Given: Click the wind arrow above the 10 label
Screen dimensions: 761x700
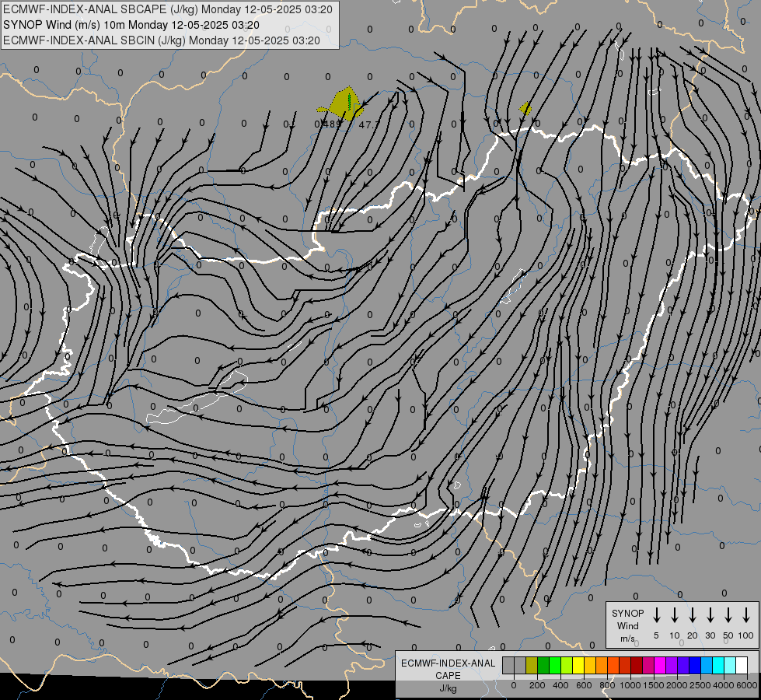Looking at the screenshot, I should point(675,614).
